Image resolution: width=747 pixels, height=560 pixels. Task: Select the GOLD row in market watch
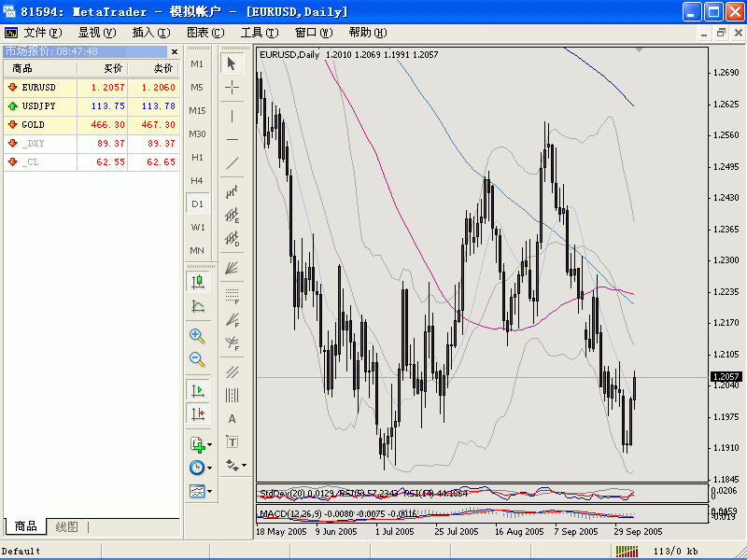pos(91,125)
